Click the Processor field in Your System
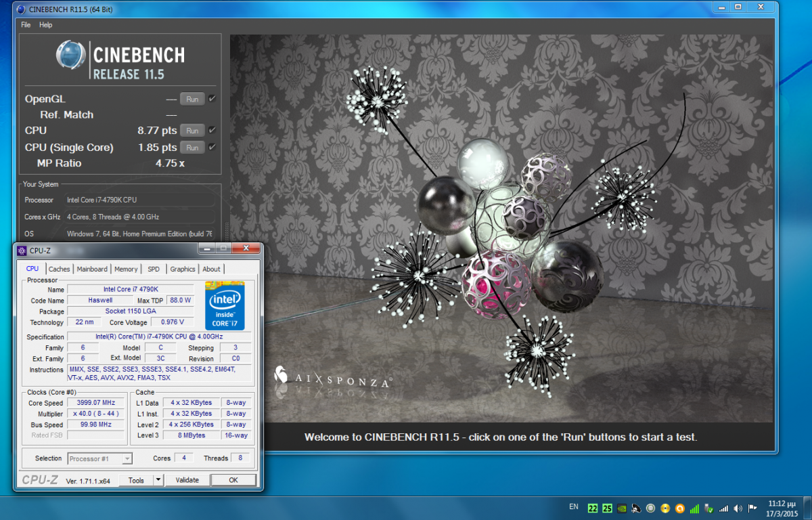 140,200
